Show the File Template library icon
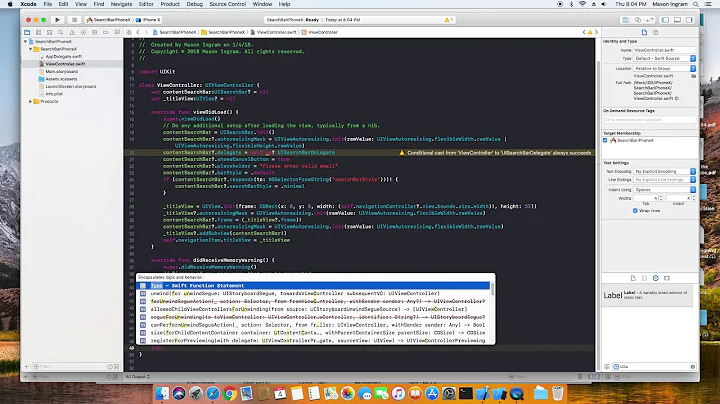Screen dimensions: 720x404 pyautogui.click(x=633, y=278)
